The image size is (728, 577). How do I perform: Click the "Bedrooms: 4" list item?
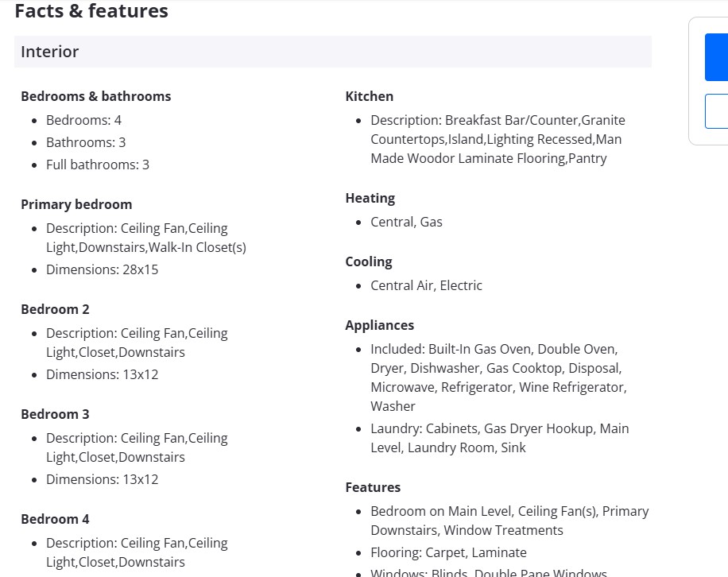(83, 120)
